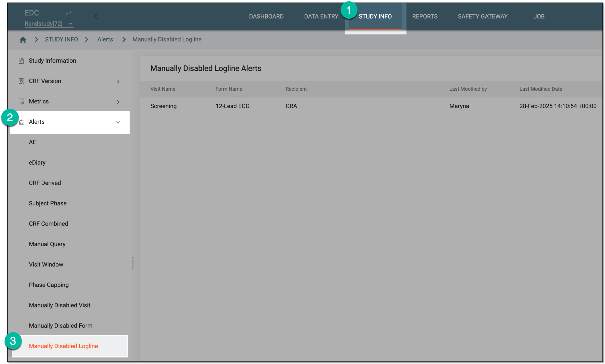
Task: Click the 12-Lead ECG form cell
Action: click(233, 106)
